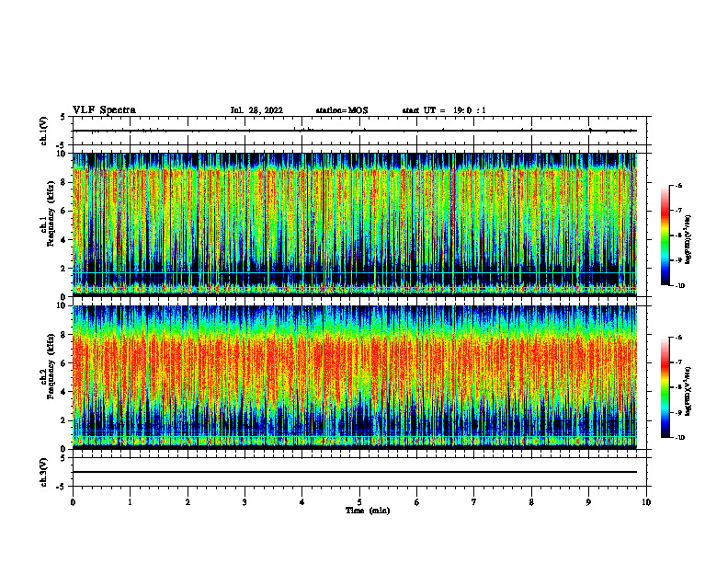Click the "ch.1(V)" axis label
The height and width of the screenshot is (563, 728).
[44, 131]
